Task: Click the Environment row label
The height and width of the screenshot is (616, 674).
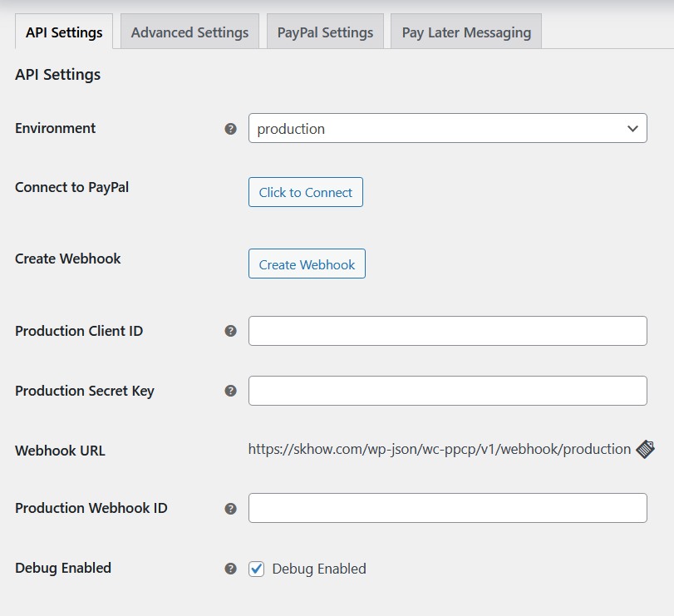Action: (x=55, y=128)
